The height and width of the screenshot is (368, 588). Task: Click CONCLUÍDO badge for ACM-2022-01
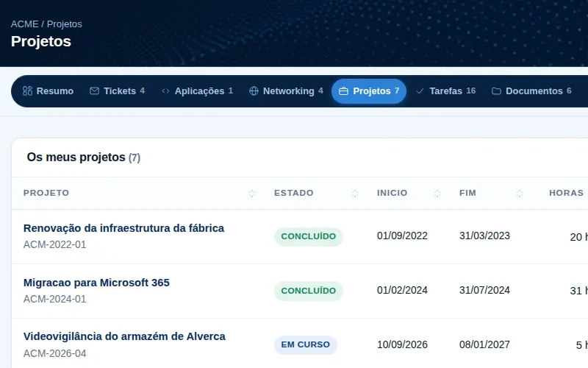(x=309, y=236)
